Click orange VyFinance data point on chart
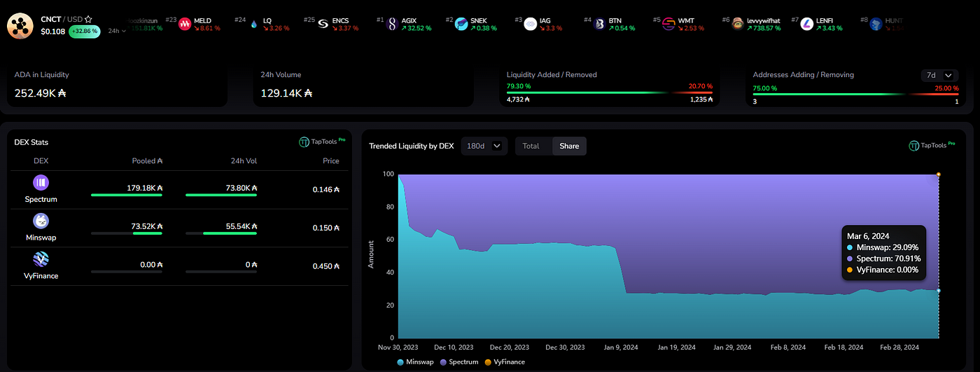 tap(938, 174)
